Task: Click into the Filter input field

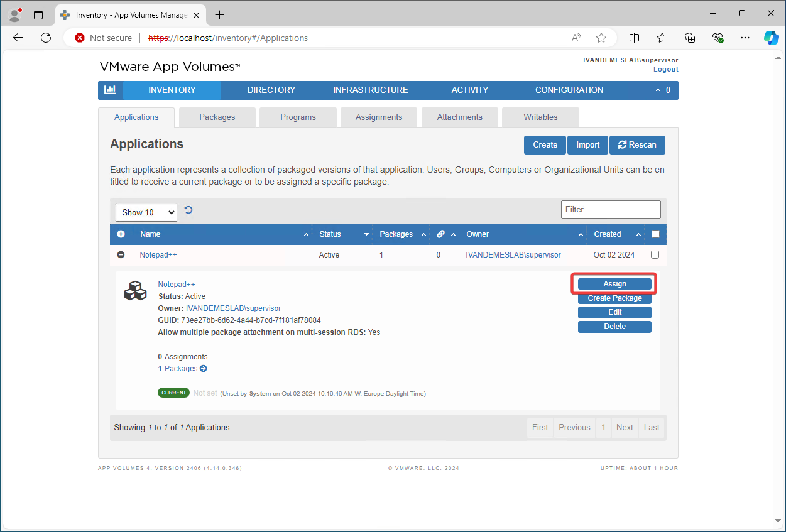Action: 611,209
